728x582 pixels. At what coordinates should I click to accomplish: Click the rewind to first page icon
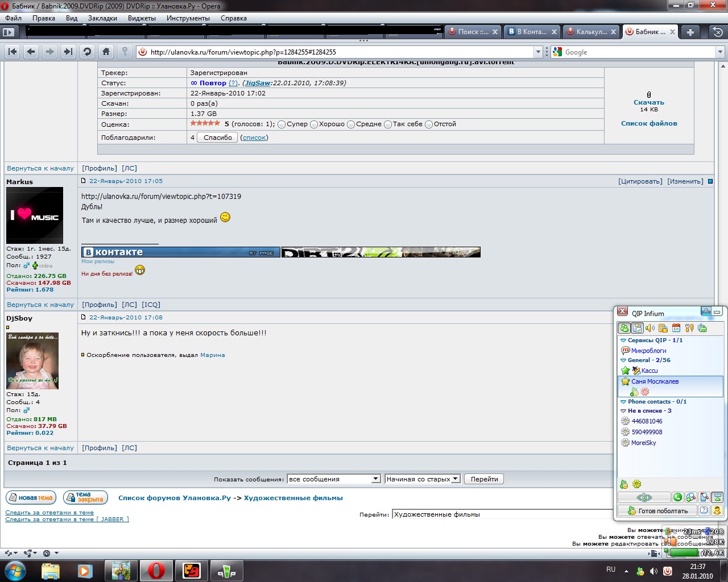tap(13, 52)
